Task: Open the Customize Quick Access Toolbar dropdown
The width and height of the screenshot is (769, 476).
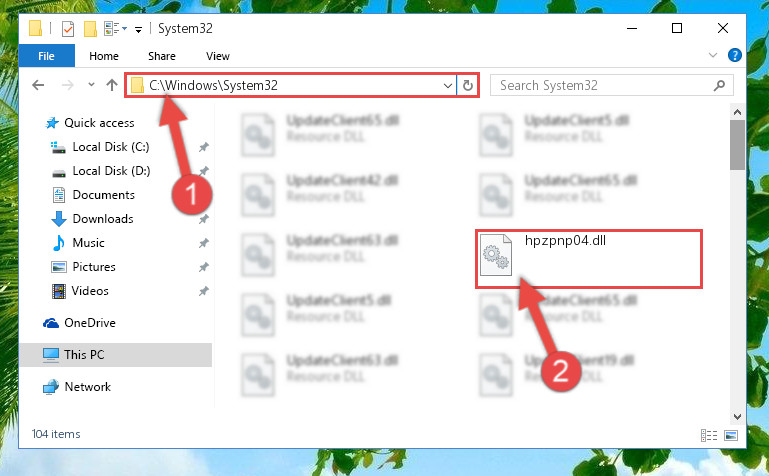Action: point(139,29)
